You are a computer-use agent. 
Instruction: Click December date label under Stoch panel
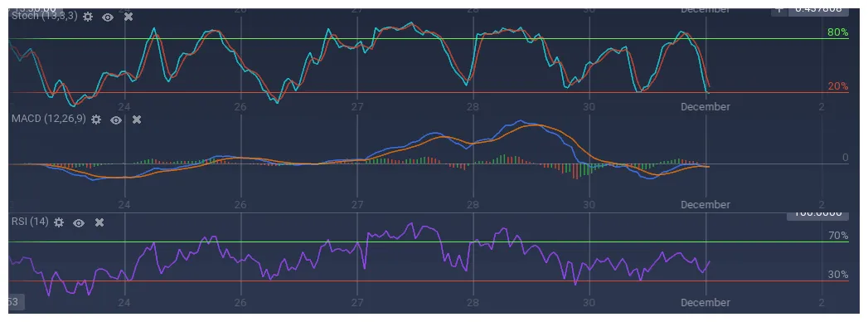coord(706,106)
